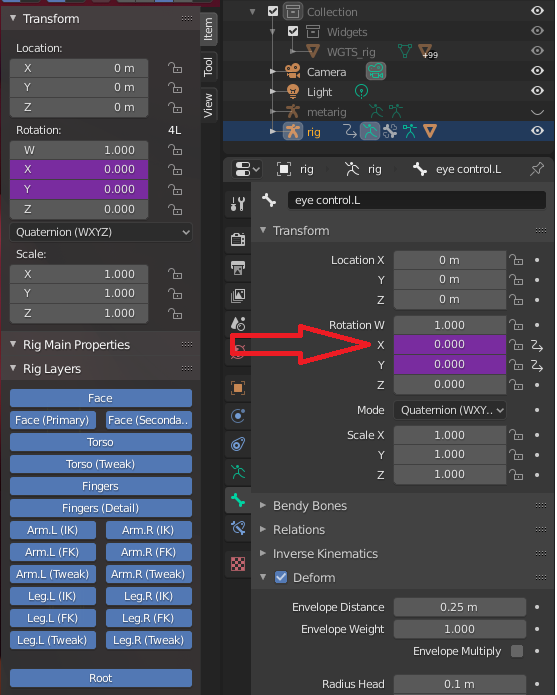Open the Tool properties tab icon
557x695 pixels.
(x=238, y=203)
